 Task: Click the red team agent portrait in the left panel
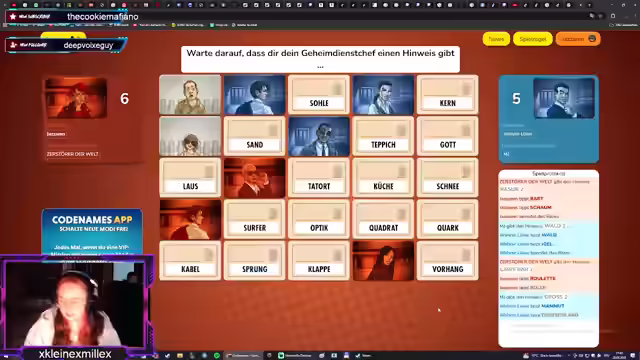76,98
